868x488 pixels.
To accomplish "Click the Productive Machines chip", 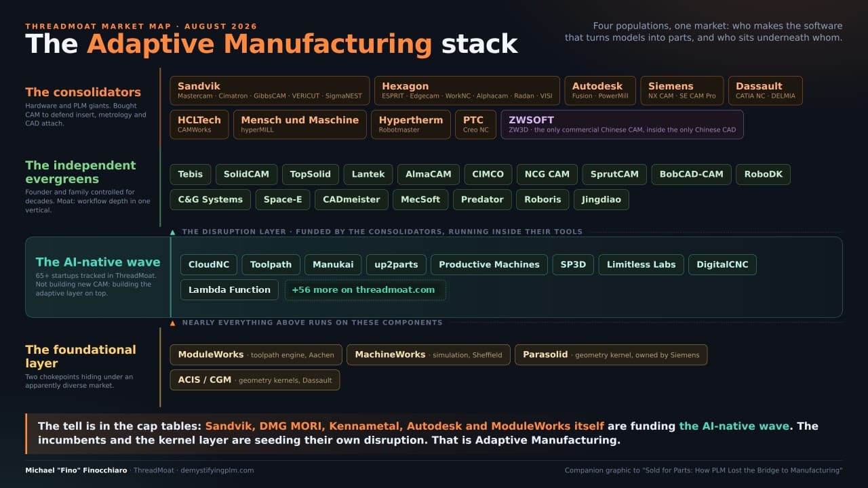I will (489, 264).
